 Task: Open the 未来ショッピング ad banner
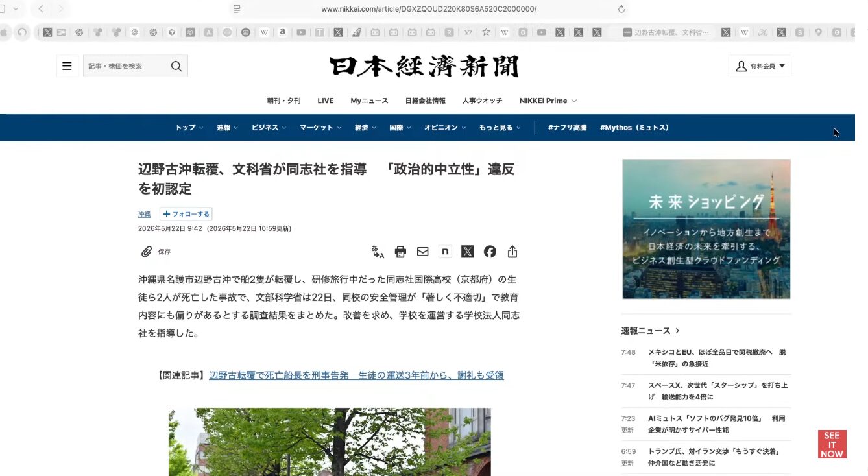point(706,229)
